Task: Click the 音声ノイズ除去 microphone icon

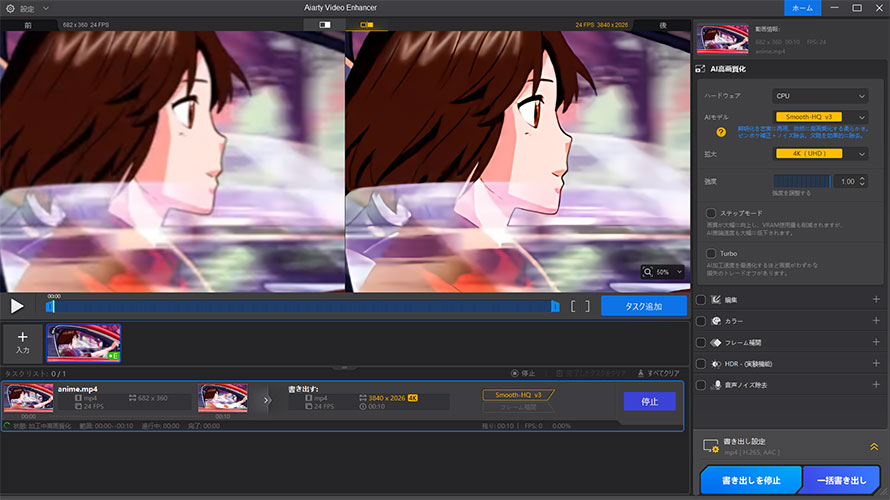Action: [x=717, y=385]
